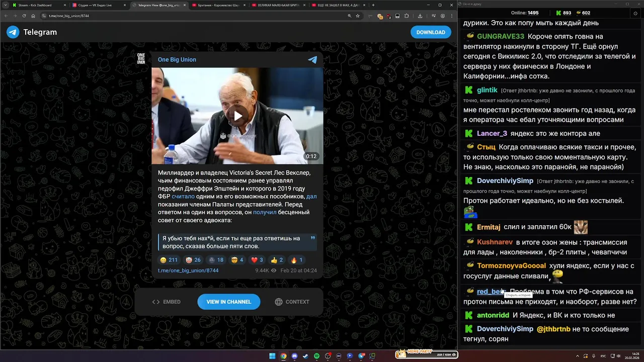The width and height of the screenshot is (644, 362).
Task: Click the CONTEXT button
Action: [x=292, y=302]
